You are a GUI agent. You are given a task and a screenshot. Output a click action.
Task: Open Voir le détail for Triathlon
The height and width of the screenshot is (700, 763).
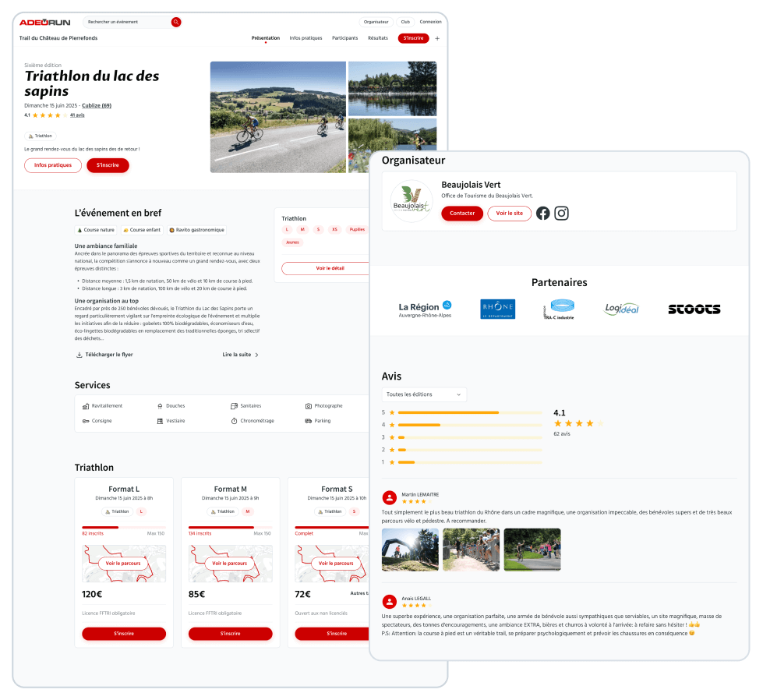click(x=330, y=268)
